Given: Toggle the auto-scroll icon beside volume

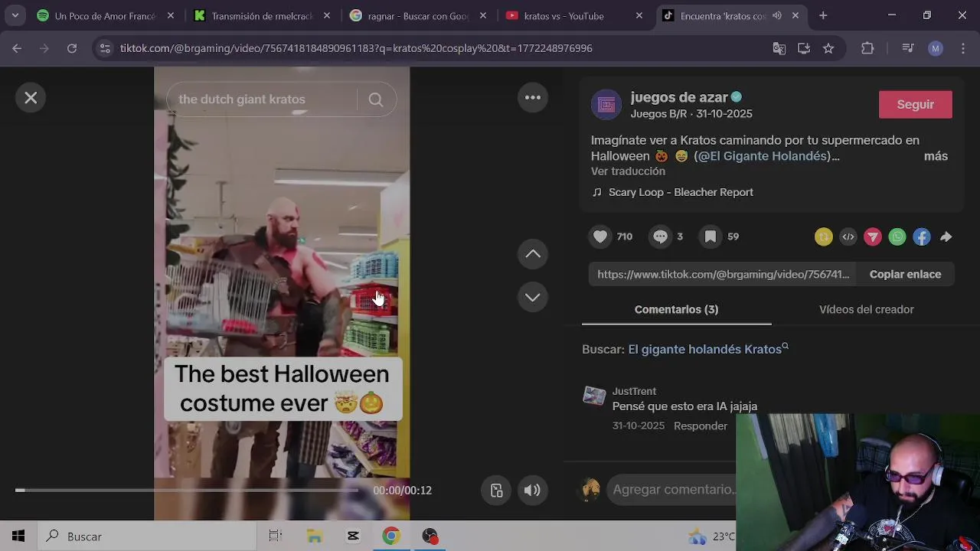Looking at the screenshot, I should tap(496, 491).
